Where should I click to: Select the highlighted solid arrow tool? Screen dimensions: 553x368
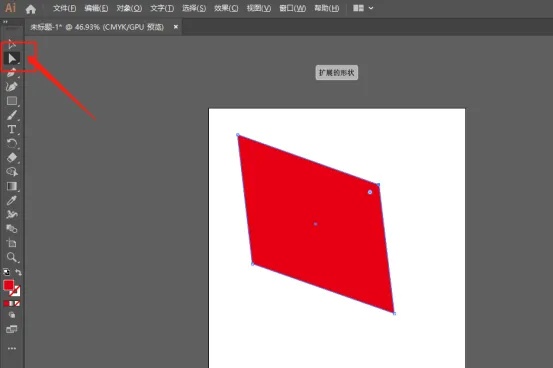(x=12, y=58)
